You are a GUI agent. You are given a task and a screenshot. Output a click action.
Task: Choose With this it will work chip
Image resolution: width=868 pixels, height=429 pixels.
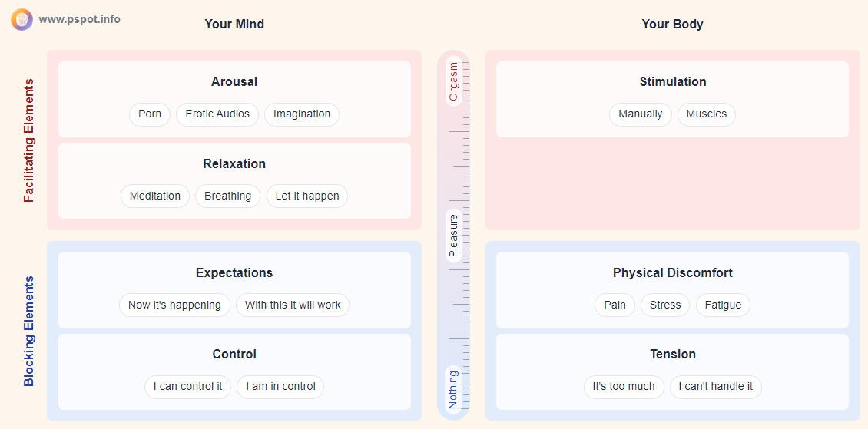(x=293, y=305)
